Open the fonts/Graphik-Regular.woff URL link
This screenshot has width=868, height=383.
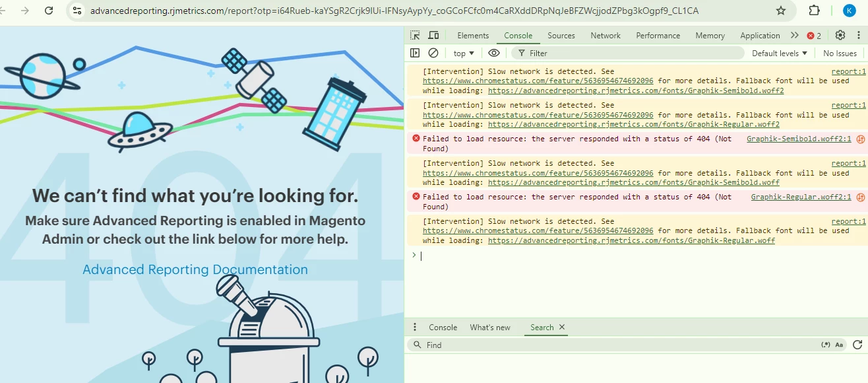point(631,240)
